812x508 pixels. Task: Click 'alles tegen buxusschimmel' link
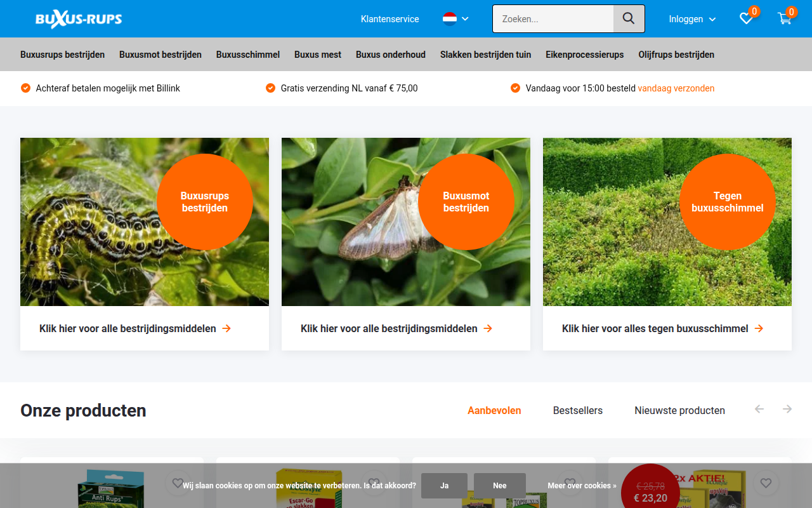point(655,328)
